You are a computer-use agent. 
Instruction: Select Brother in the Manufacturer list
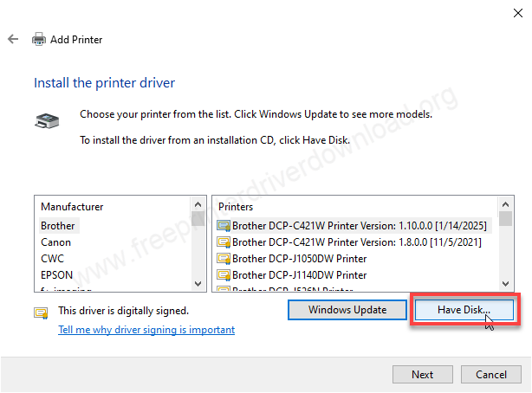(x=58, y=226)
